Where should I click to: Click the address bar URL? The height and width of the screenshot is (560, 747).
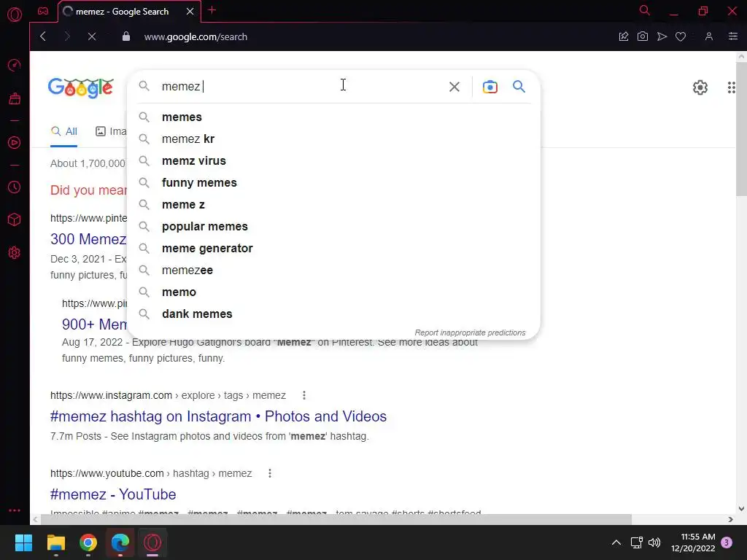196,36
